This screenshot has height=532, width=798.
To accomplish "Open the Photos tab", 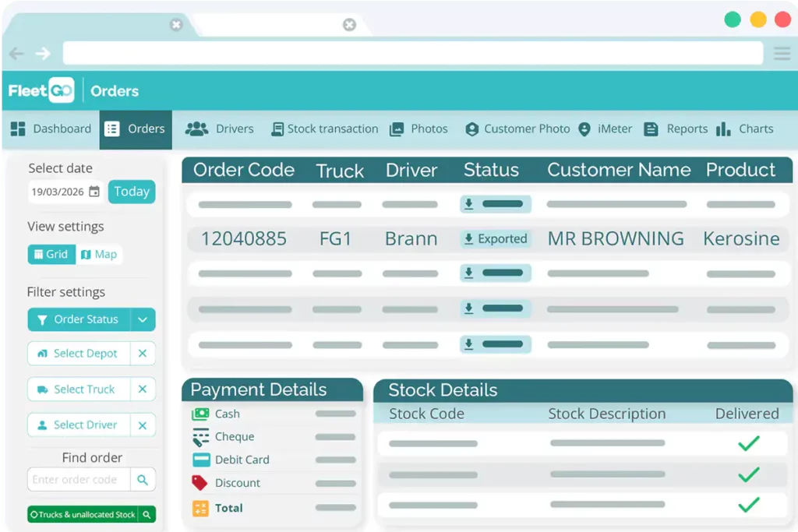I will pyautogui.click(x=418, y=129).
